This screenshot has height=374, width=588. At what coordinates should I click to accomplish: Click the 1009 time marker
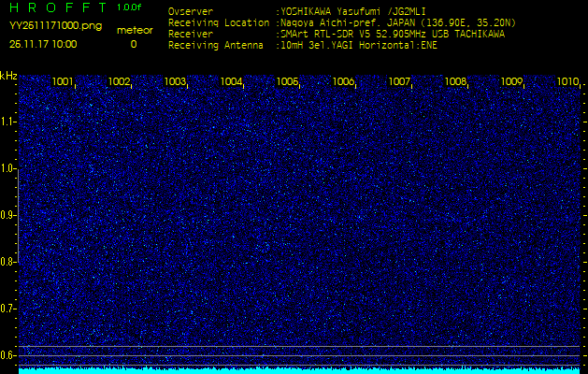click(511, 82)
